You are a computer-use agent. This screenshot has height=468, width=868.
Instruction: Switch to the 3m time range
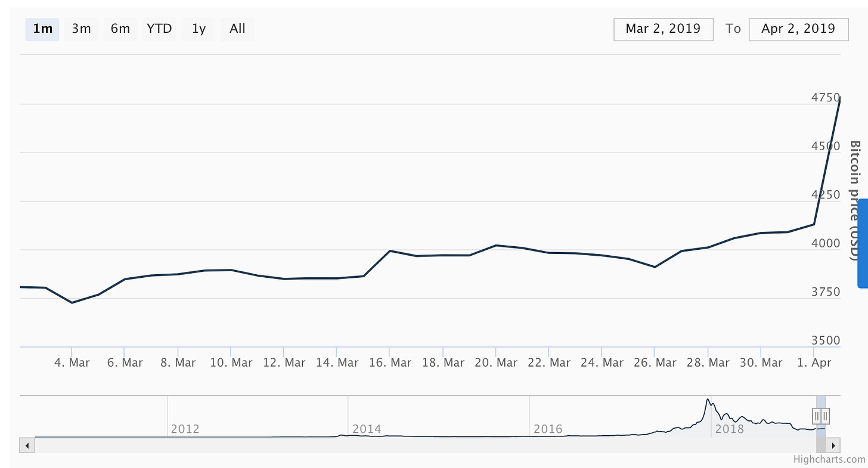tap(81, 29)
